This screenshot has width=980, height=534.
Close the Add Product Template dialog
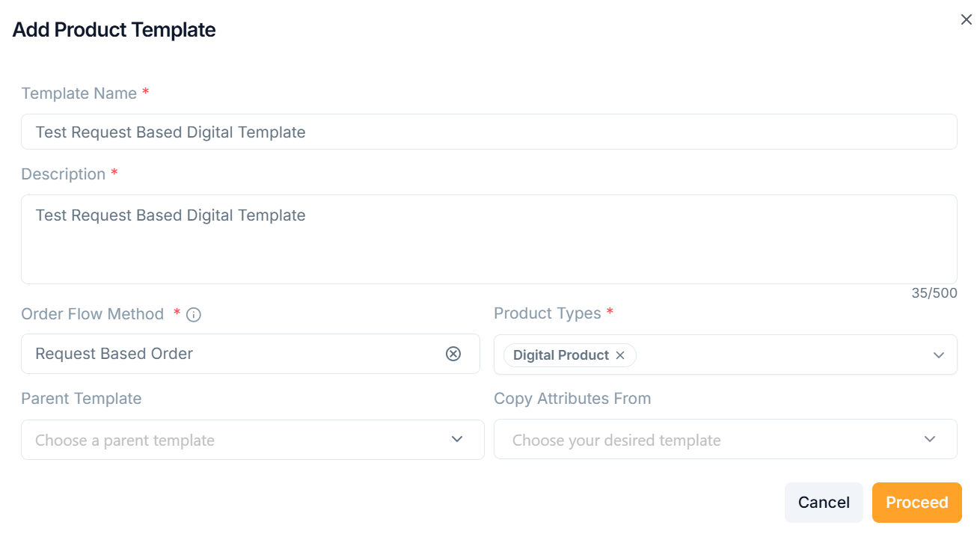966,19
